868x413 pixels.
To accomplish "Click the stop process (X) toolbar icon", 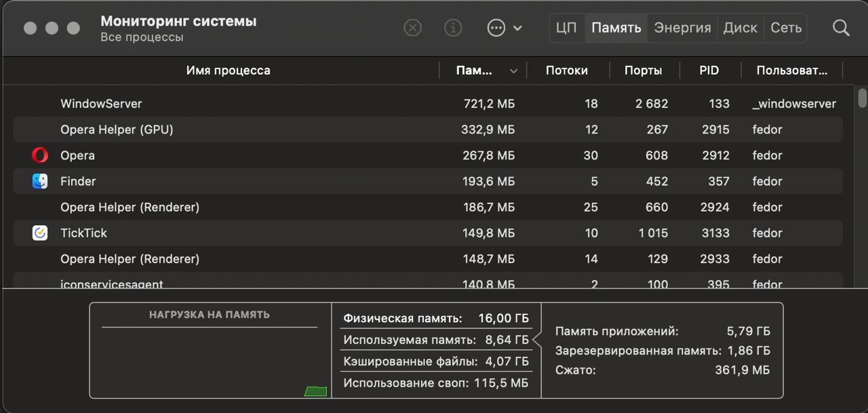I will click(x=412, y=28).
